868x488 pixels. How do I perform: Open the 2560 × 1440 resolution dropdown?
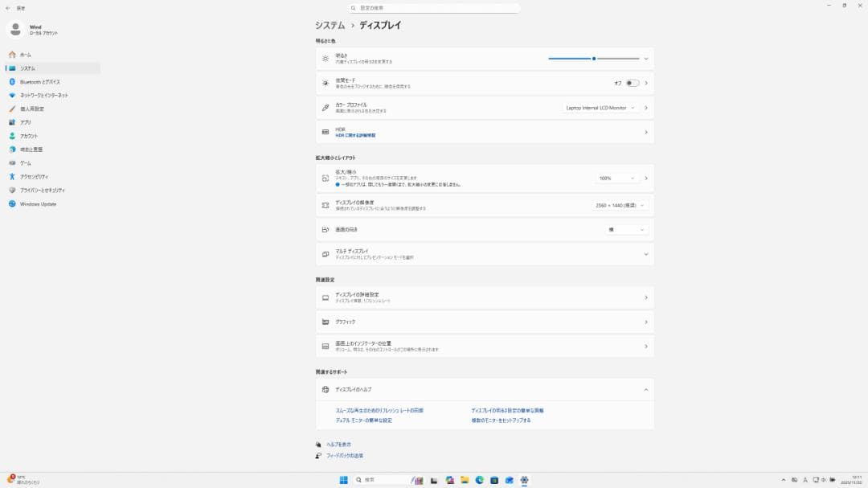[620, 206]
